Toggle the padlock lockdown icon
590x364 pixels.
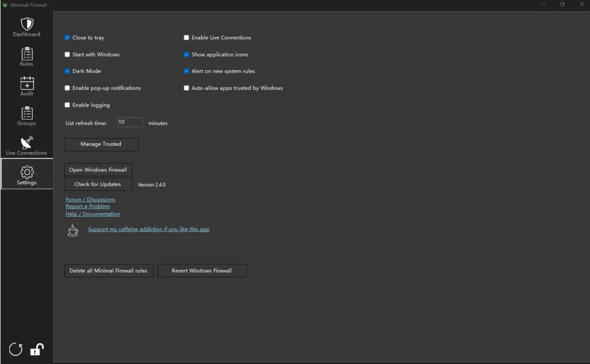point(37,349)
